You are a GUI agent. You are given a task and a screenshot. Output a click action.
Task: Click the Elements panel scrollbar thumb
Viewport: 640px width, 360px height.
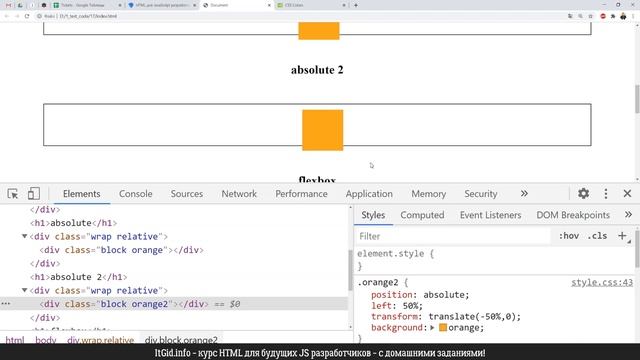(350, 270)
